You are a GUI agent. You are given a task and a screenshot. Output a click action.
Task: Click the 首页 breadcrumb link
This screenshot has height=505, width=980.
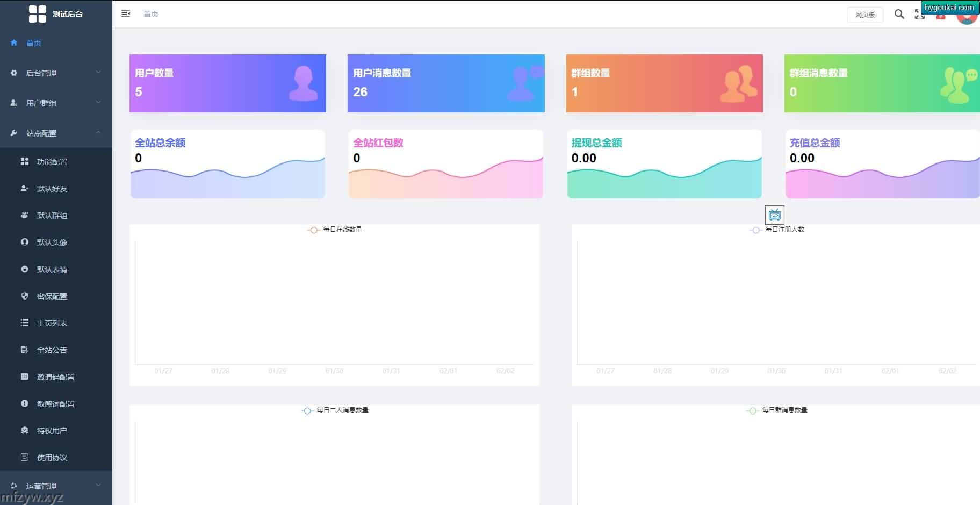pos(151,14)
